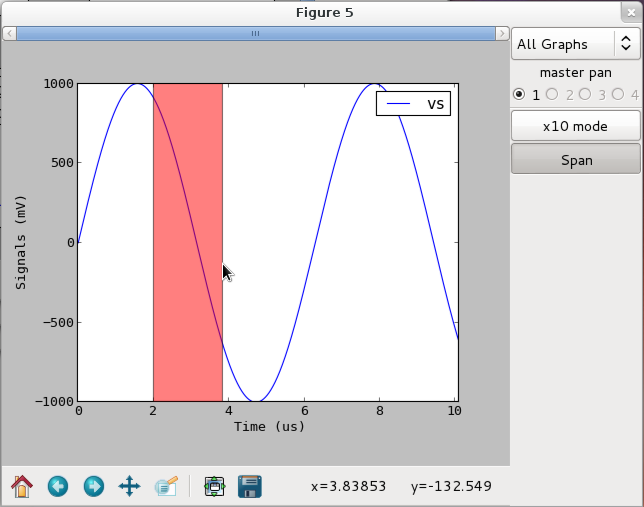This screenshot has height=507, width=644.
Task: Select master pan radio button 2
Action: [x=552, y=94]
